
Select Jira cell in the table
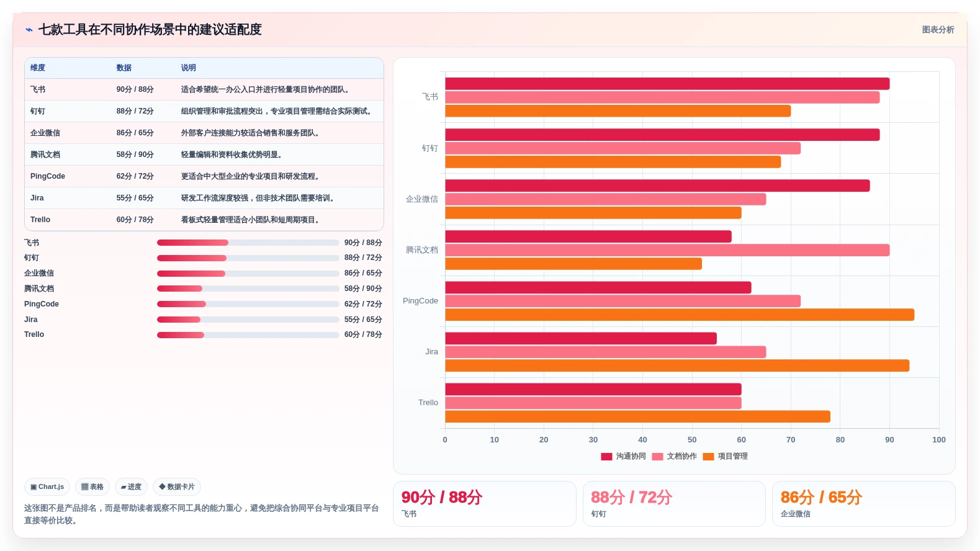point(37,198)
